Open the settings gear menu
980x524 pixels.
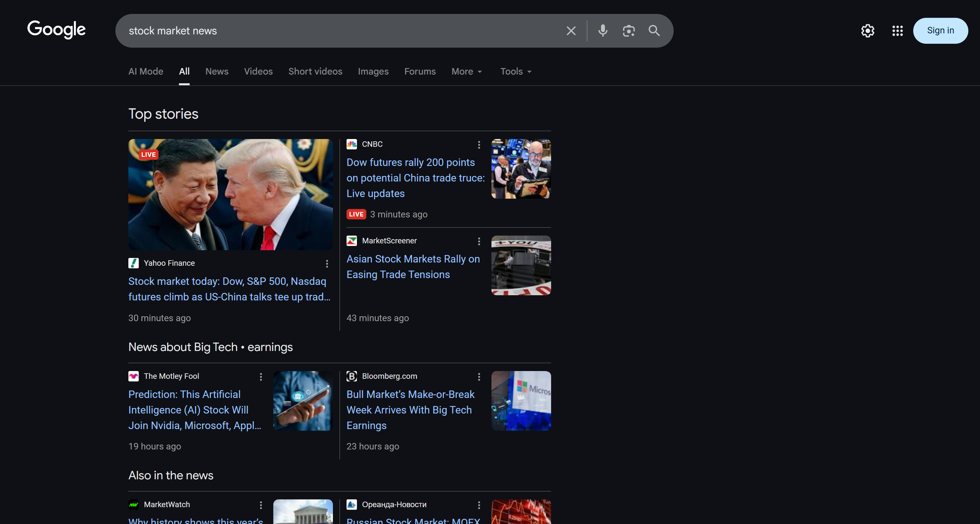[x=868, y=30]
